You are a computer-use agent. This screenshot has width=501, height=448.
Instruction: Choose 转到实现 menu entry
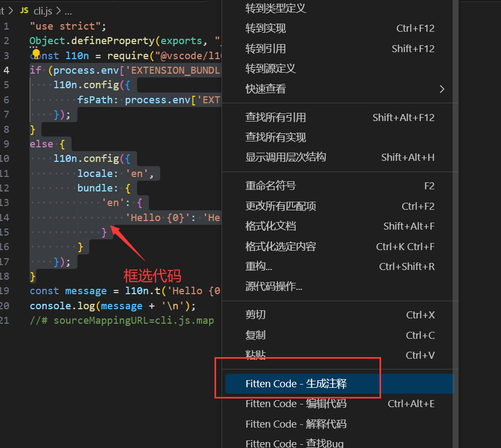pos(340,29)
